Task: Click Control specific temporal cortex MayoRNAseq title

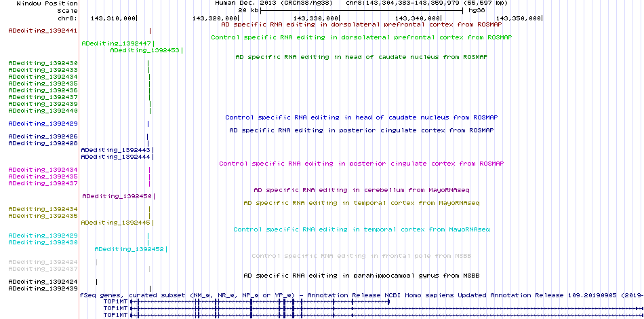Action: [361, 229]
